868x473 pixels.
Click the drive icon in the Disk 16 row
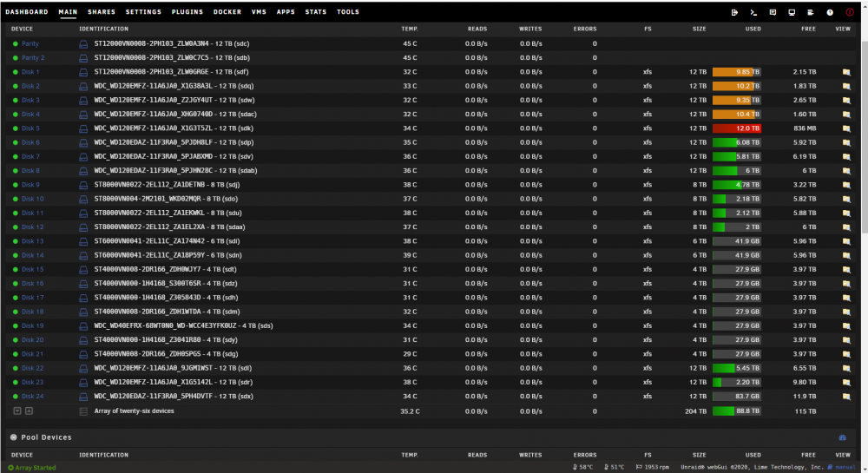(x=83, y=283)
